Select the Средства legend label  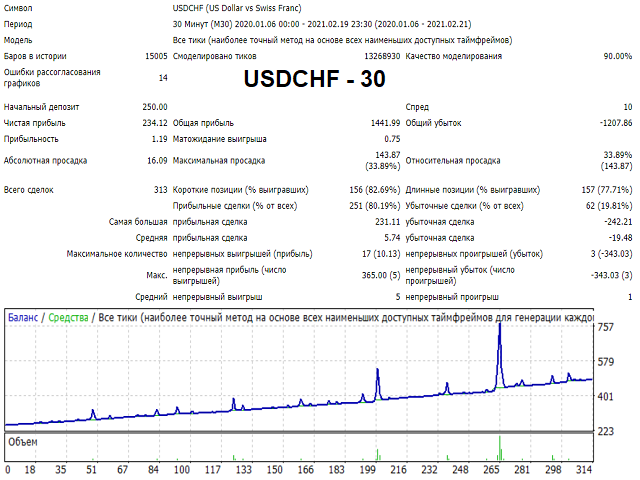[68, 318]
